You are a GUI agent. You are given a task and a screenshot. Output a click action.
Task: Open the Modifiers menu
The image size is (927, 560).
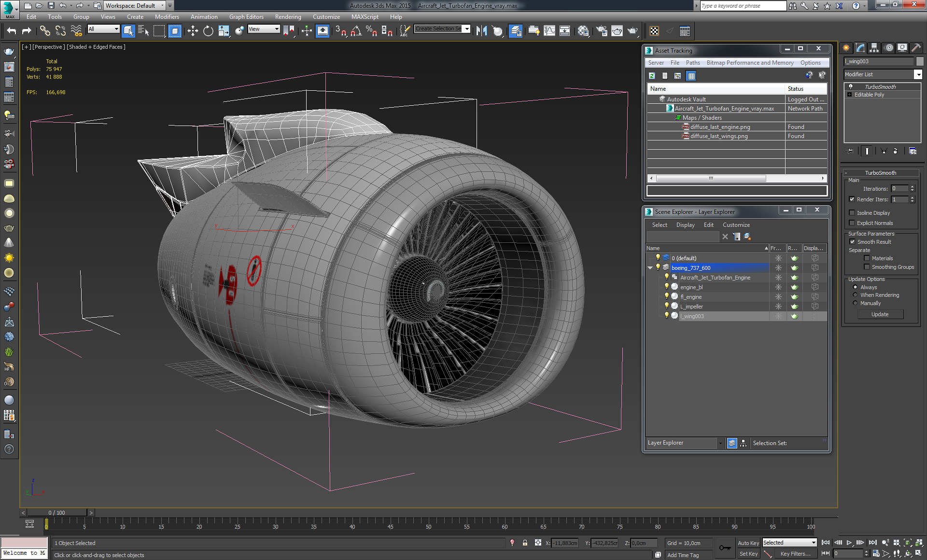click(167, 17)
